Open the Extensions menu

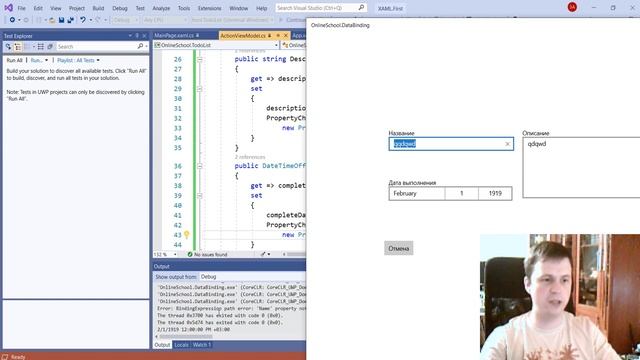coord(209,8)
